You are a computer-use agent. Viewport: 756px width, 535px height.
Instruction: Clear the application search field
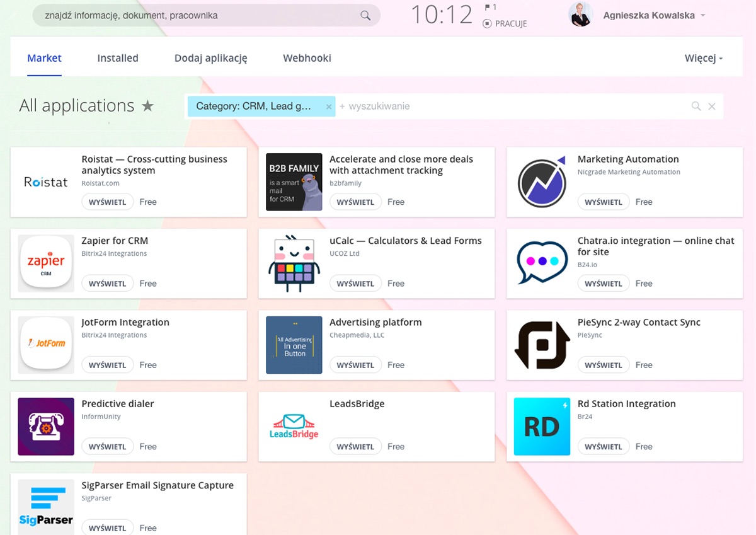coord(712,106)
